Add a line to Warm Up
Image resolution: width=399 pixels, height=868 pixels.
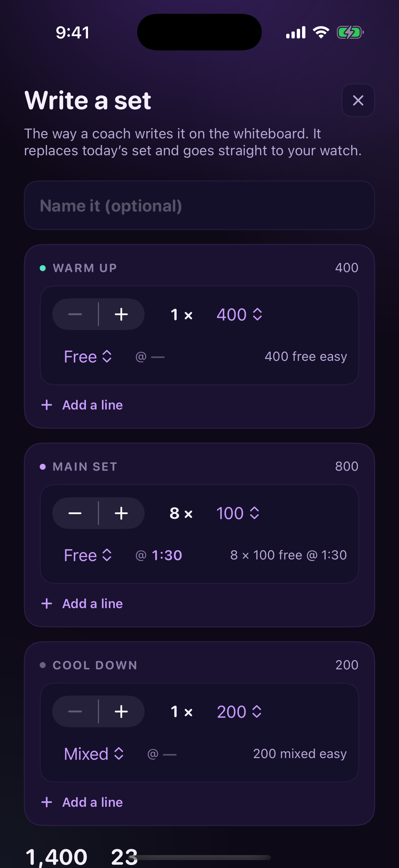82,405
